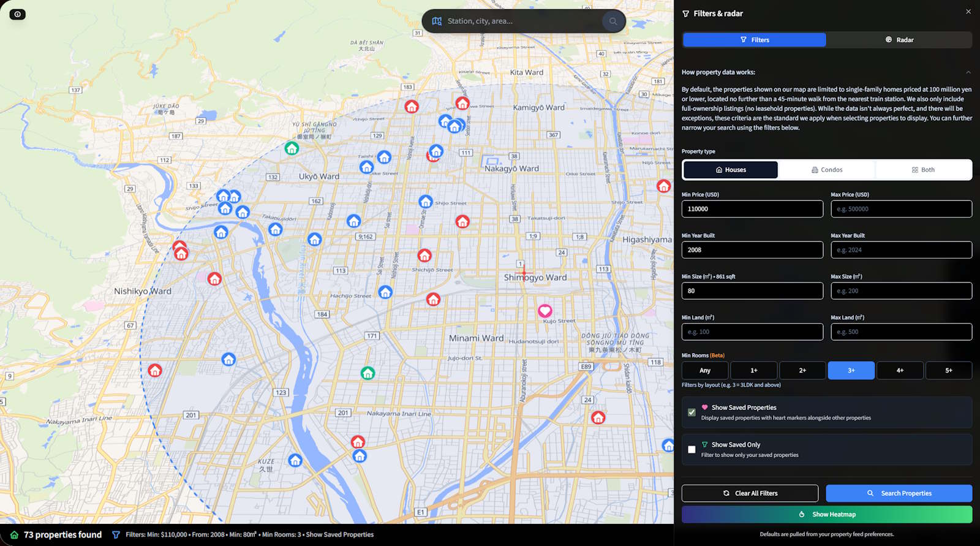Click the pink heart saved property marker

click(545, 311)
